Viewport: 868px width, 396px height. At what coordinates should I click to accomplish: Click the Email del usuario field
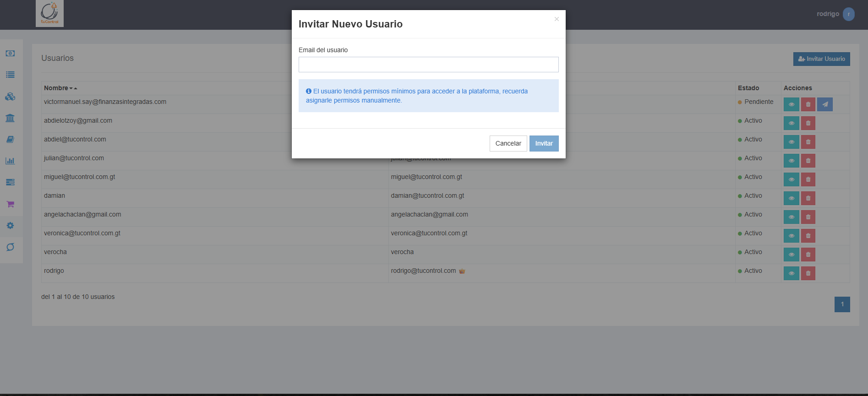(428, 65)
